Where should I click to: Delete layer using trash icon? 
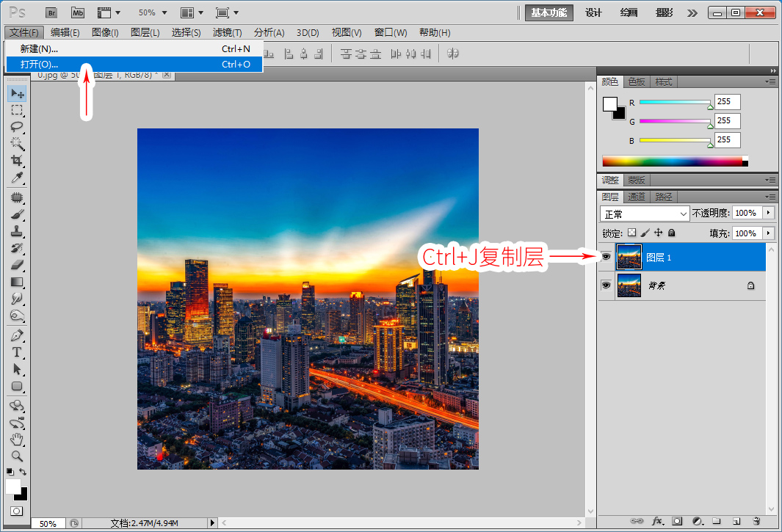point(756,521)
